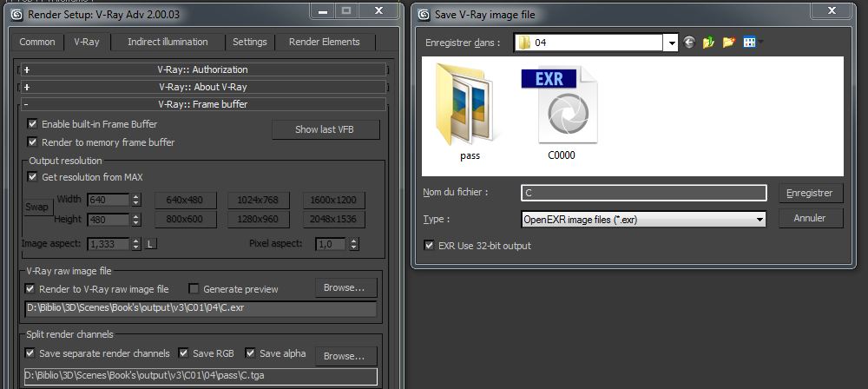The height and width of the screenshot is (389, 868).
Task: Click the raw image file path C.exr field
Action: coord(201,308)
